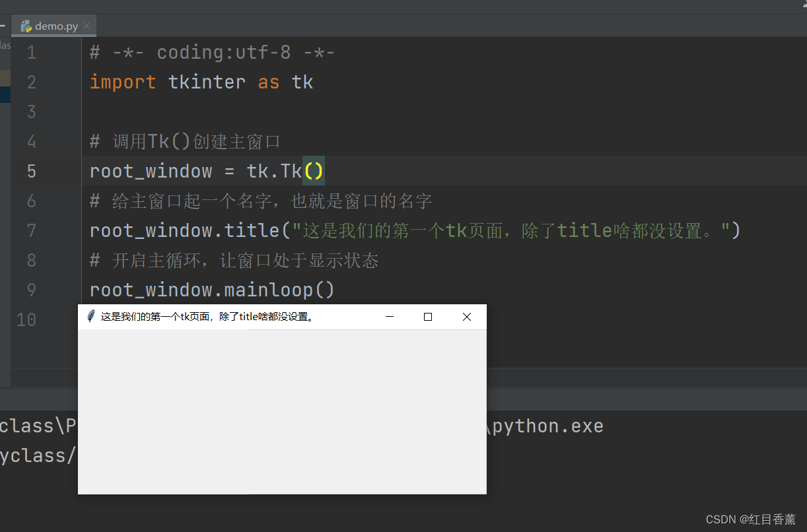
Task: Click the '给主窗口起一个名字' comment line
Action: pos(261,201)
